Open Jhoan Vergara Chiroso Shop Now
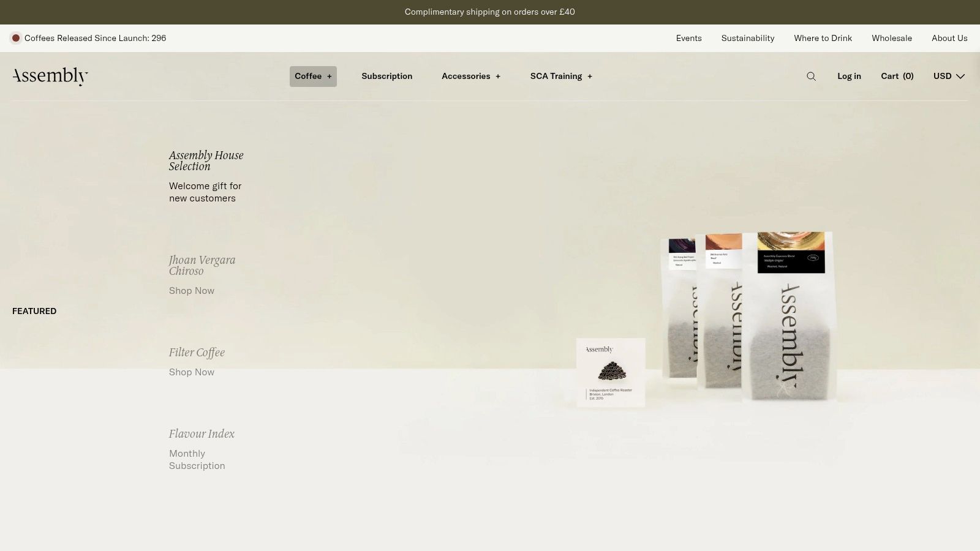The image size is (980, 551). pos(192,291)
